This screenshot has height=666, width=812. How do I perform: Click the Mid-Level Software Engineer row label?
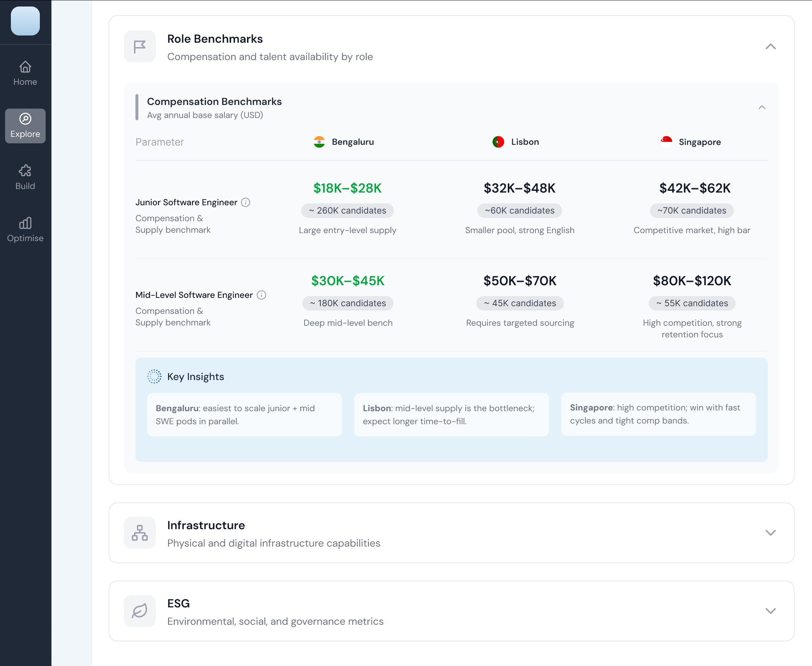point(194,295)
